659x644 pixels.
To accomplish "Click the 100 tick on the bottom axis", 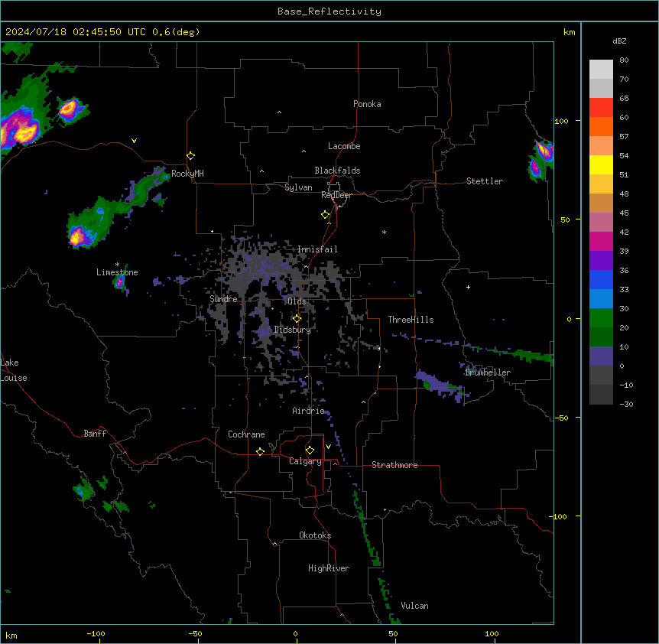I will pyautogui.click(x=492, y=633).
